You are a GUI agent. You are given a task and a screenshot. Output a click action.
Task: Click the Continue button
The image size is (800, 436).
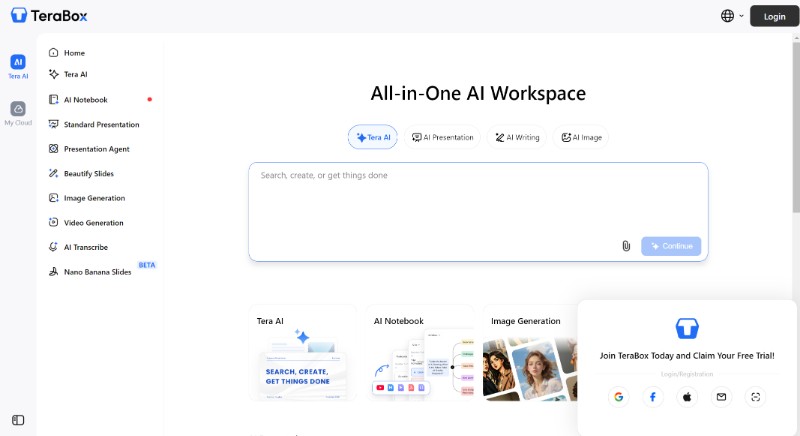671,246
